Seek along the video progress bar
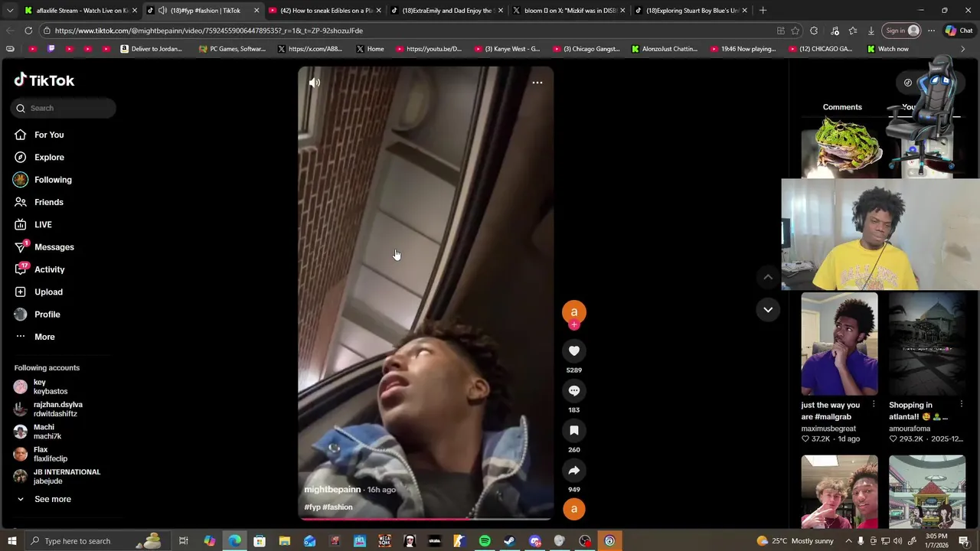 pyautogui.click(x=426, y=519)
